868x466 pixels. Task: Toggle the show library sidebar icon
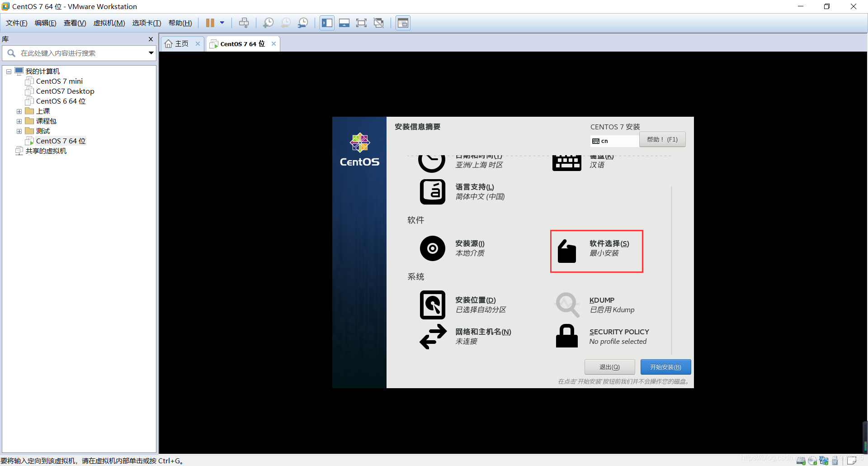click(x=327, y=23)
